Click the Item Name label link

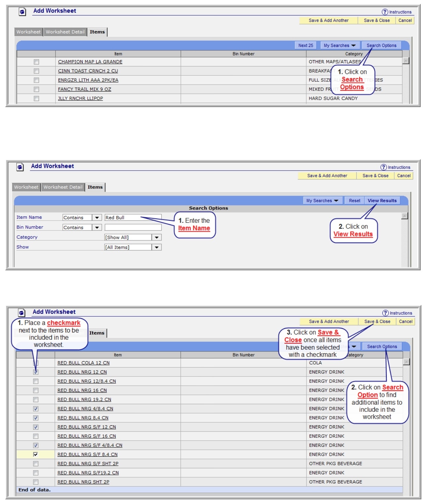point(29,217)
